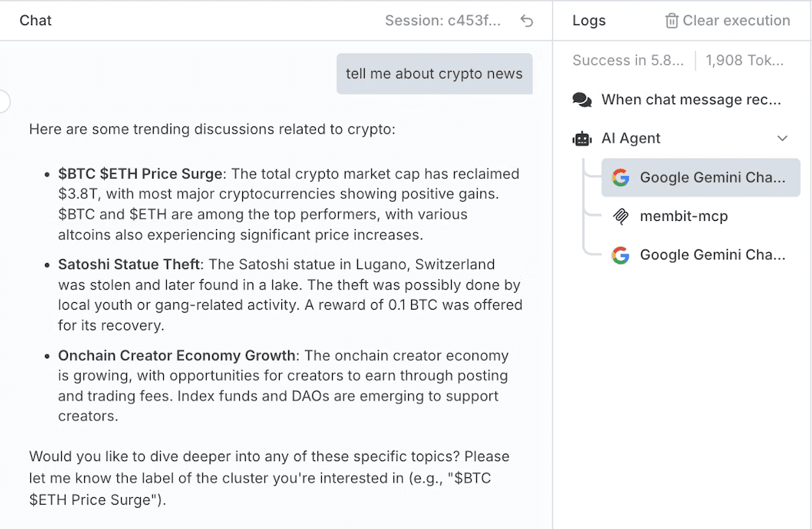Click the reset session arrow icon
This screenshot has width=812, height=529.
(x=526, y=21)
